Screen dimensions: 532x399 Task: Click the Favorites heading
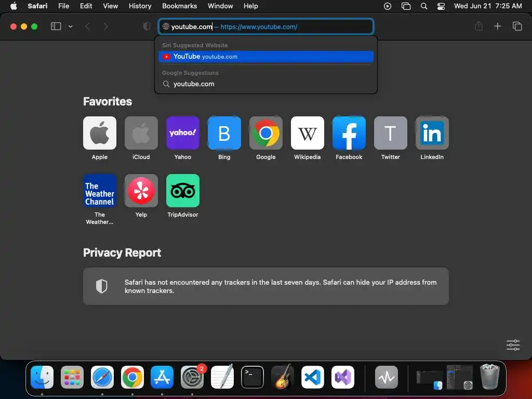pyautogui.click(x=108, y=101)
